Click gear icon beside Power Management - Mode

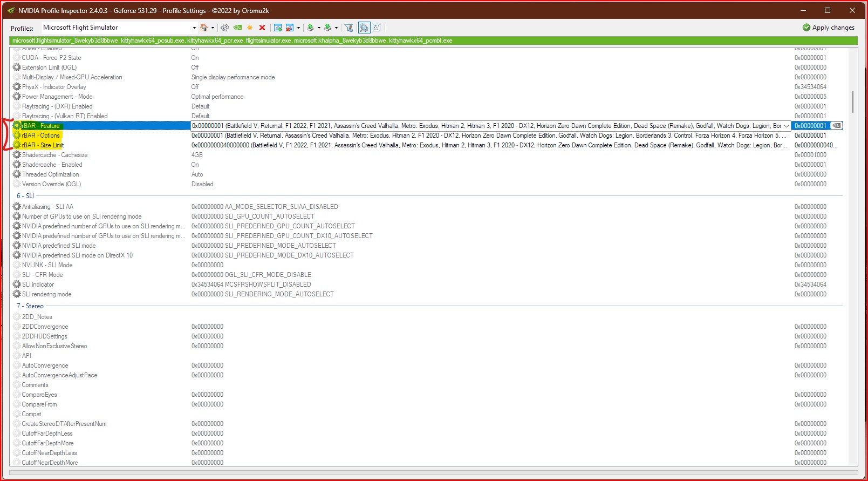click(x=17, y=97)
